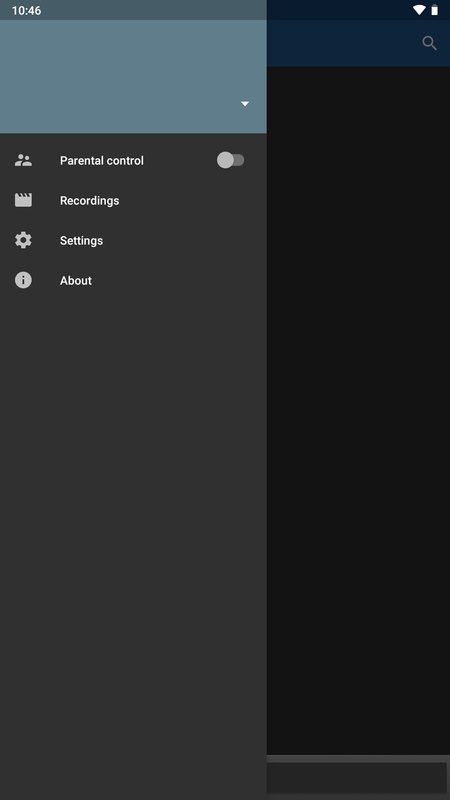Click the blue-gray drawer header area
The image size is (450, 800).
[x=133, y=77]
